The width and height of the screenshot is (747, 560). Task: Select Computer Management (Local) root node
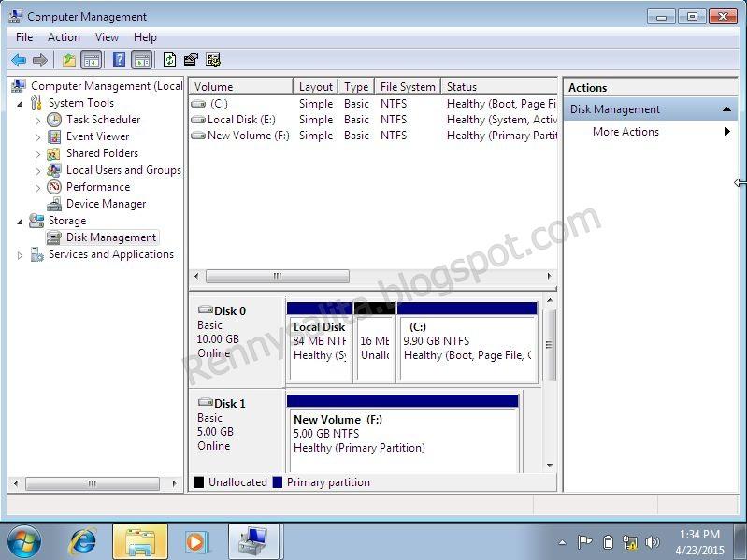(x=107, y=86)
